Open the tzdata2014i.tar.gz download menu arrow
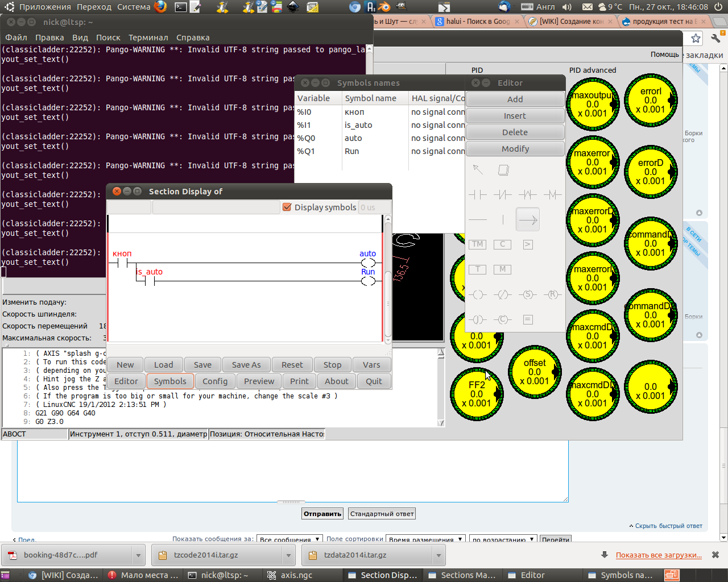The width and height of the screenshot is (728, 582). pyautogui.click(x=439, y=555)
